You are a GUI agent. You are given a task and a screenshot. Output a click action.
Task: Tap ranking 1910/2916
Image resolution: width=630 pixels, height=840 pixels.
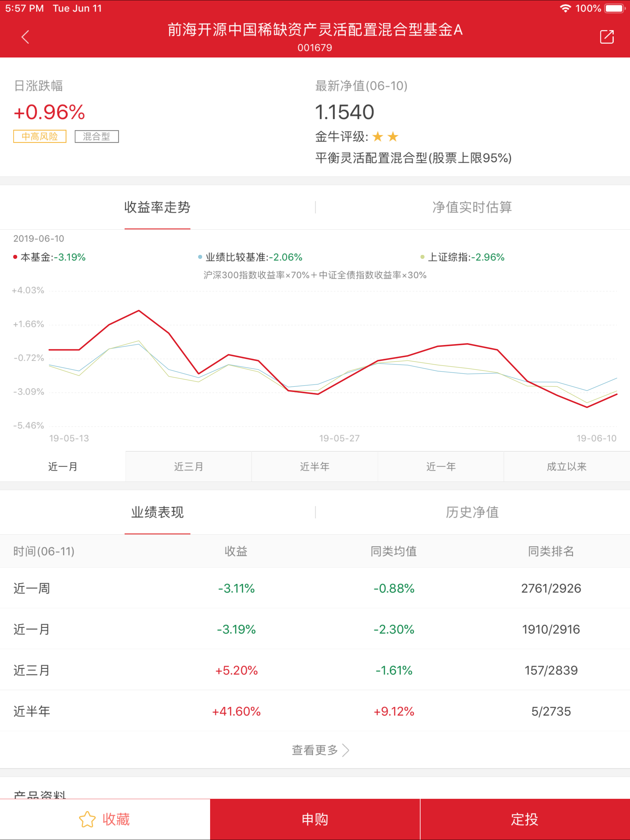[x=551, y=629]
